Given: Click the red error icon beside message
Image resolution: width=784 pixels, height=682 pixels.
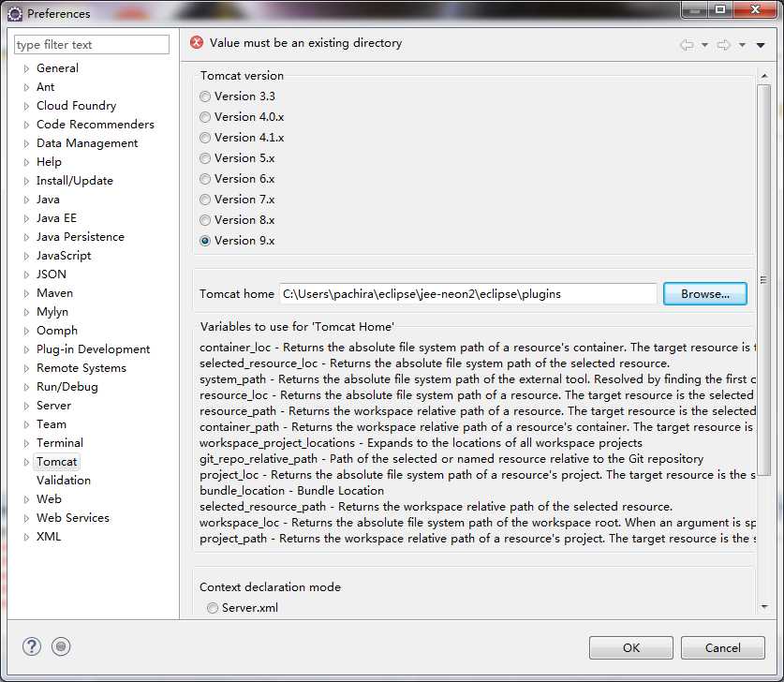Looking at the screenshot, I should [197, 42].
